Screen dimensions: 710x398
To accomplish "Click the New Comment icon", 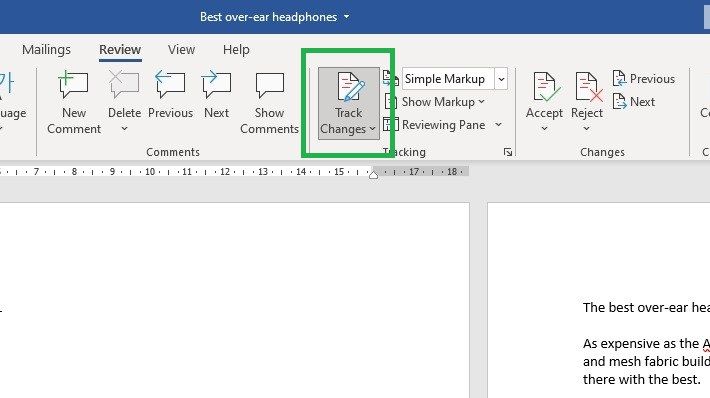I will coord(74,85).
